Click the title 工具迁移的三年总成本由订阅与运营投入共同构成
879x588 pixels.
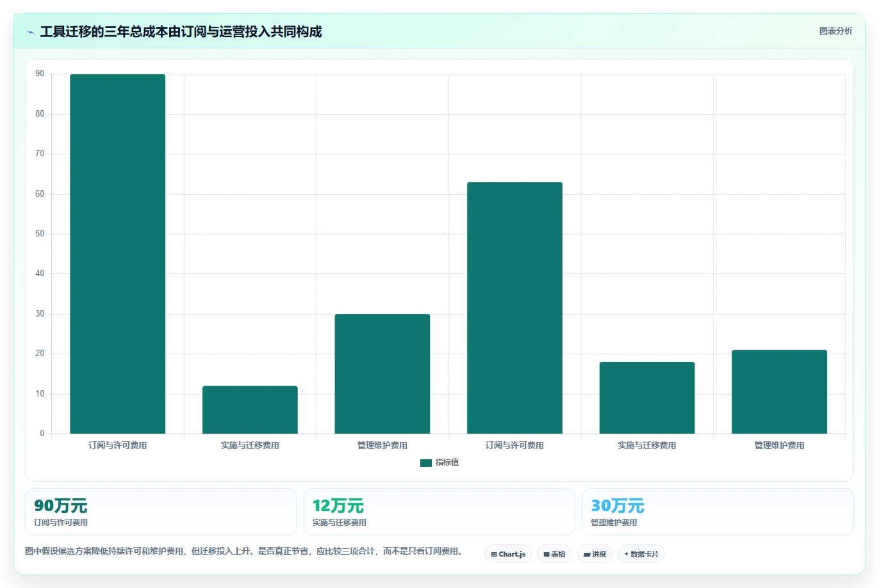tap(181, 32)
